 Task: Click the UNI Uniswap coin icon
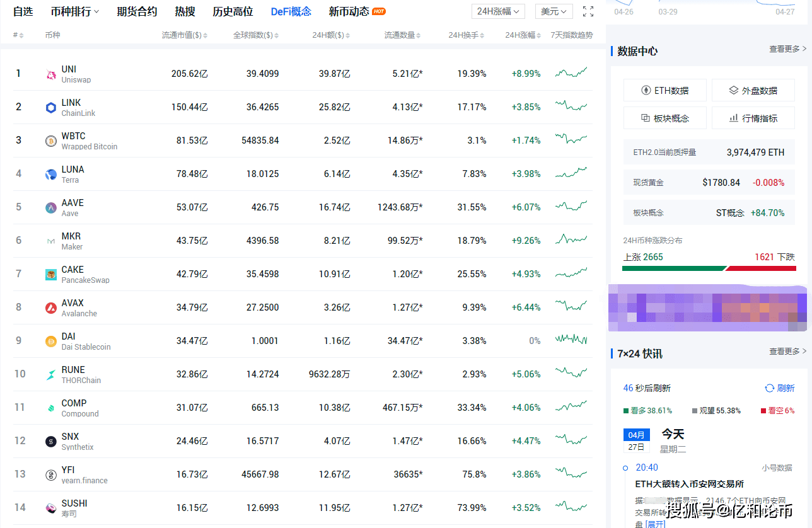51,74
